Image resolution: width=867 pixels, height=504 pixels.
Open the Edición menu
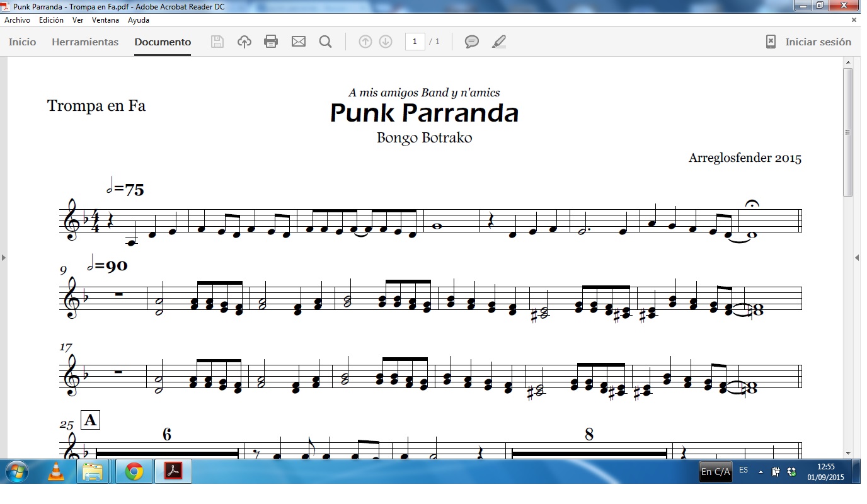(51, 20)
